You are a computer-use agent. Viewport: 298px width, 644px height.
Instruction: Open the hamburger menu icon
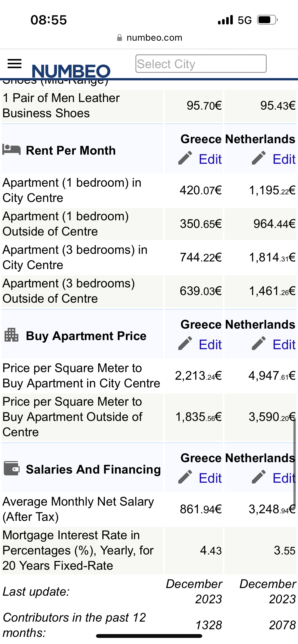[15, 64]
